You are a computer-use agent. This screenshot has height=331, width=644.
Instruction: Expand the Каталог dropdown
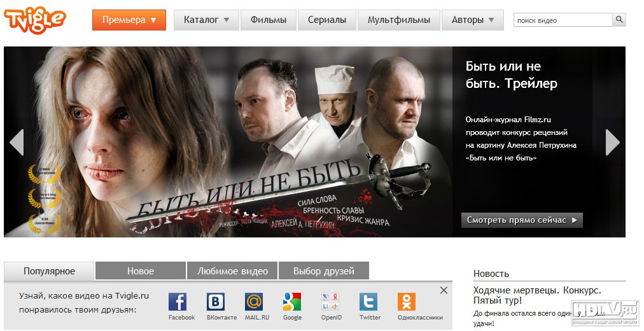coord(206,20)
